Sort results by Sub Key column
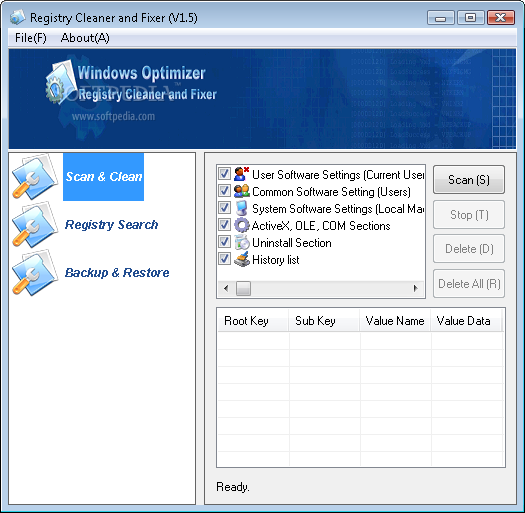Image resolution: width=525 pixels, height=513 pixels. tap(324, 321)
